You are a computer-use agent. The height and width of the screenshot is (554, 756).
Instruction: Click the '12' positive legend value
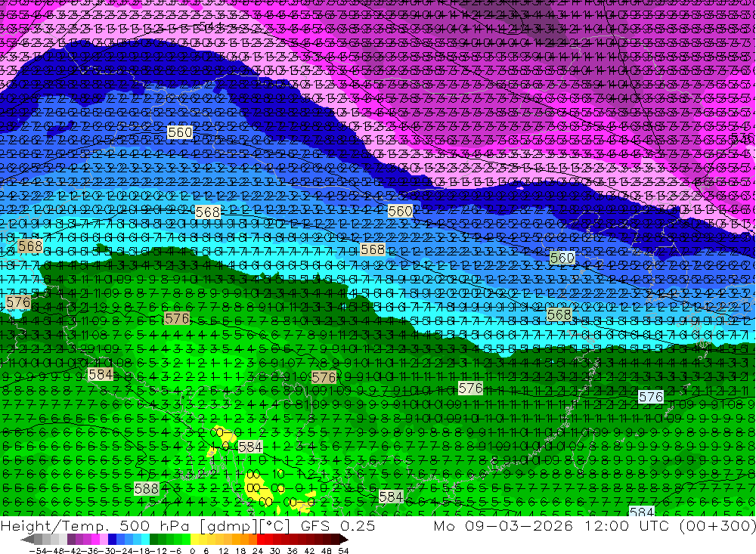pos(223,551)
